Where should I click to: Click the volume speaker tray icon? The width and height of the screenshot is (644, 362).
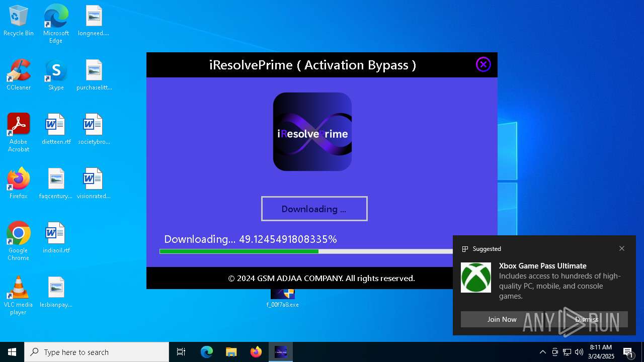pos(579,352)
